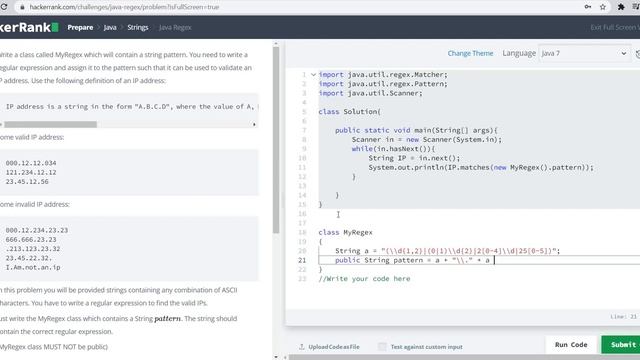Click the problem panel scroll-down arrow
The height and width of the screenshot is (360, 640).
click(276, 357)
